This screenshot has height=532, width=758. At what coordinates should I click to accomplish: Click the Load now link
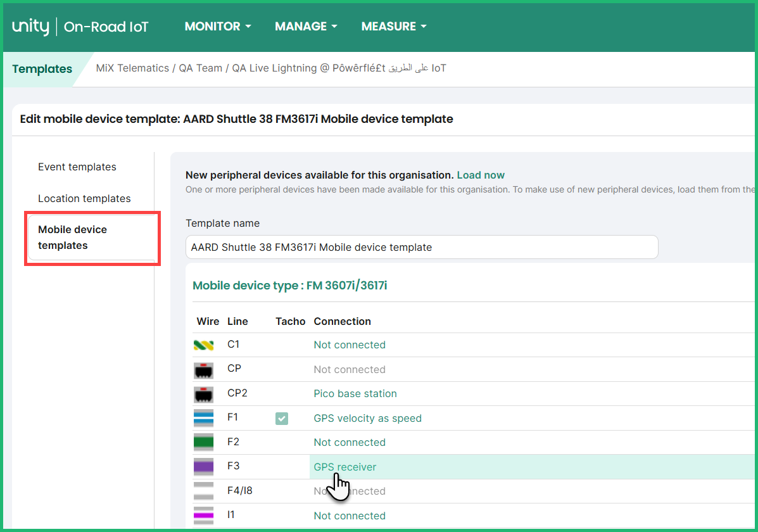[481, 175]
